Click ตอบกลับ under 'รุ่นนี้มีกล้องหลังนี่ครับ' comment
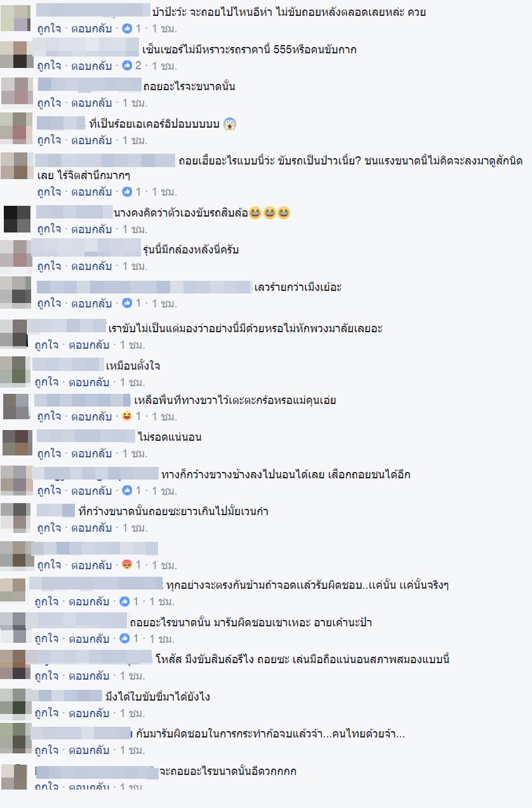 pos(91,266)
